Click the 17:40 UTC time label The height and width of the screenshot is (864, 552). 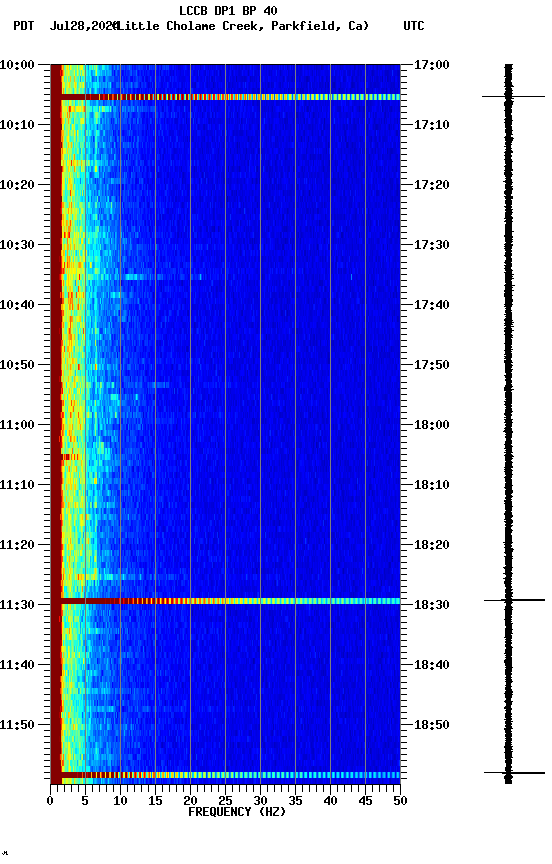[x=432, y=305]
